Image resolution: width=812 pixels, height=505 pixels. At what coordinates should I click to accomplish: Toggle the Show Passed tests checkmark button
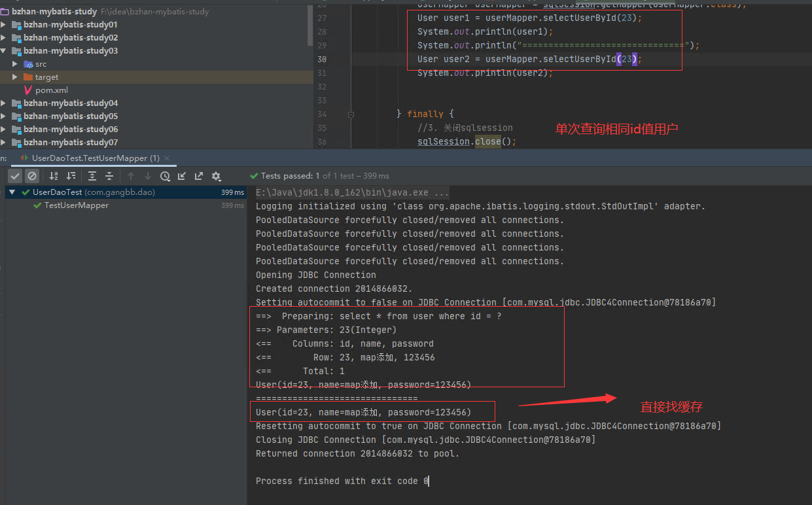(x=15, y=176)
